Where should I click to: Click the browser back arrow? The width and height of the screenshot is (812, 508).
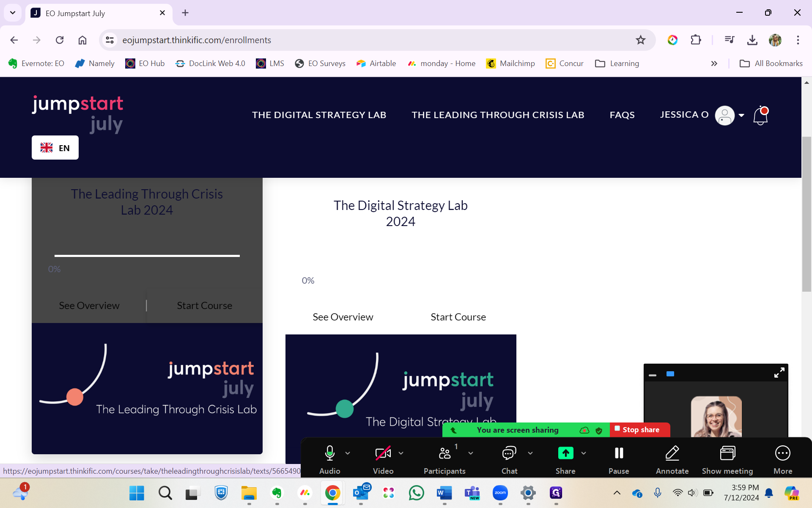coord(14,40)
